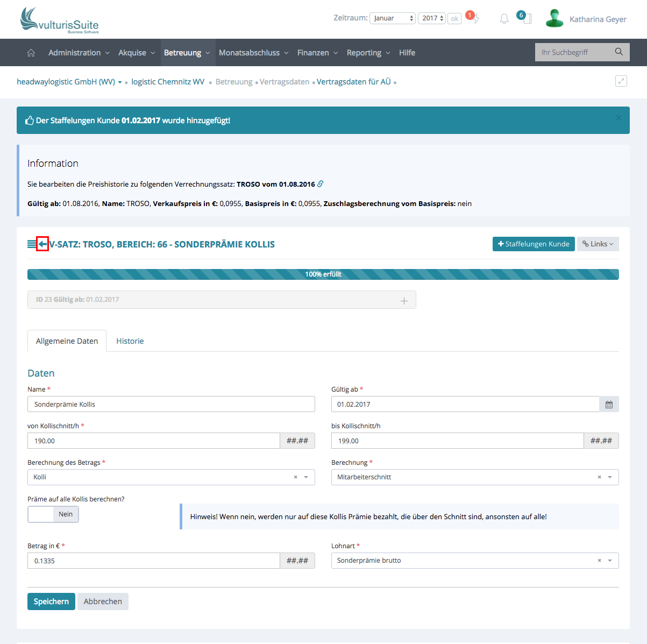
Task: Open the Zeitraum month dropdown
Action: [x=392, y=18]
